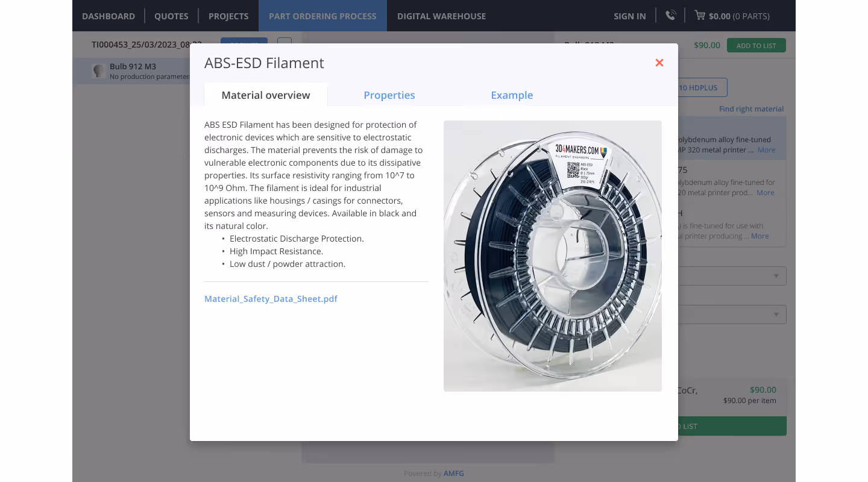Click the $90.00 price beside Add to List
This screenshot has height=482, width=868.
pyautogui.click(x=707, y=45)
